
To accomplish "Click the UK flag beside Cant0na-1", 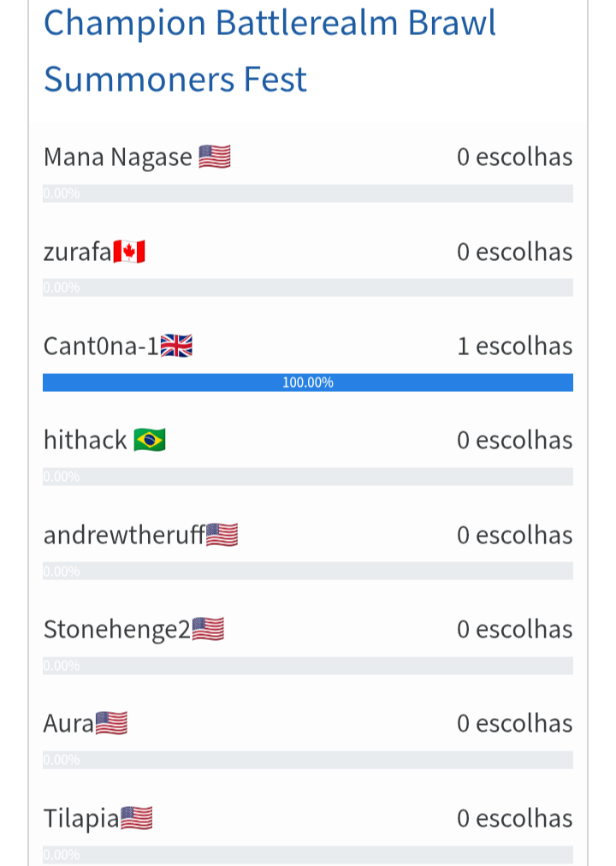I will [176, 347].
